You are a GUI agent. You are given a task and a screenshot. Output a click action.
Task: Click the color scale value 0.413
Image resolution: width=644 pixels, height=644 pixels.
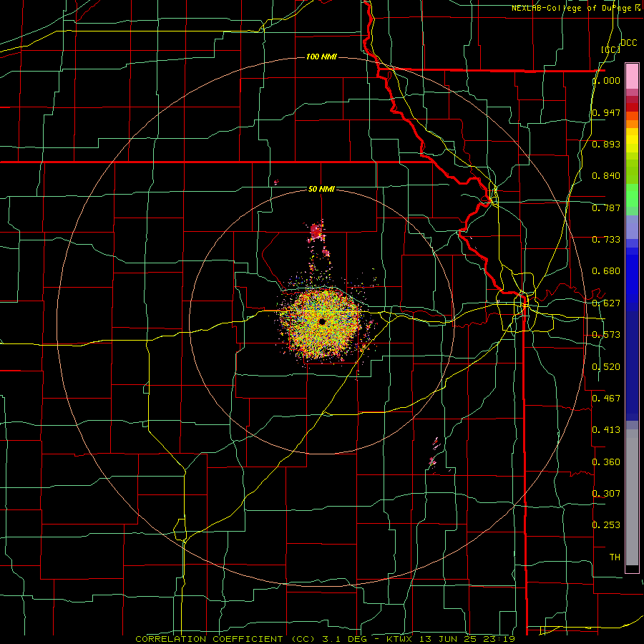tap(606, 430)
